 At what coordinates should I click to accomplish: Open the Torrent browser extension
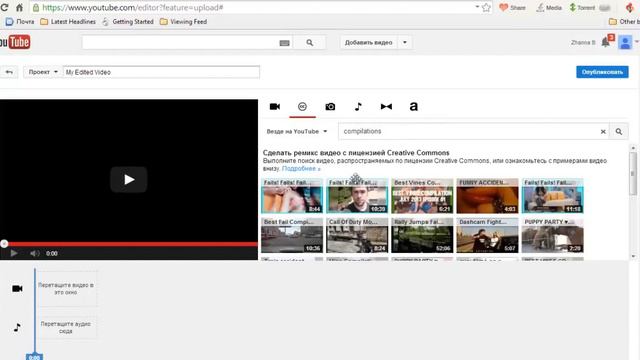pyautogui.click(x=583, y=7)
